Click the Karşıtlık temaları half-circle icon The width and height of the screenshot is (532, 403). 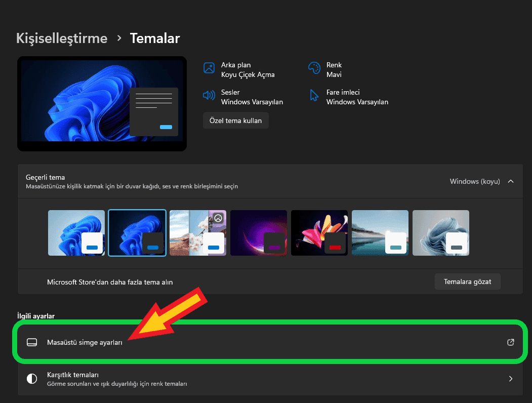coord(32,379)
